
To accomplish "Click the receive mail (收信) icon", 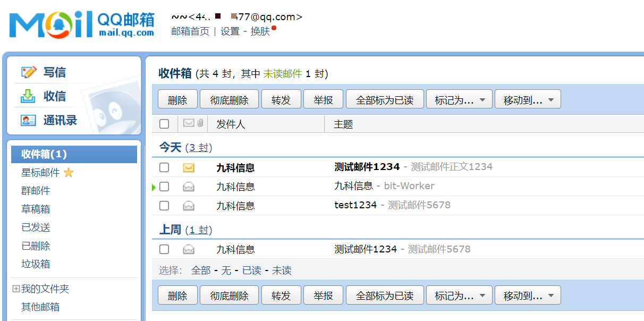I will coord(28,96).
